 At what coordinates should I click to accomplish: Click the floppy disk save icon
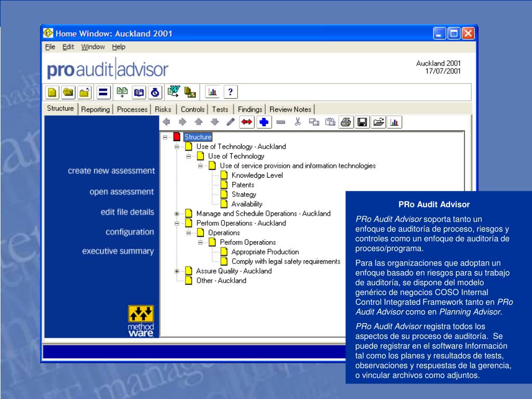click(x=362, y=122)
